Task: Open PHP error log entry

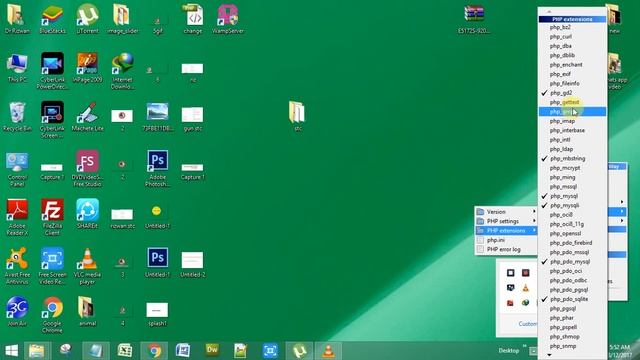Action: [x=506, y=249]
